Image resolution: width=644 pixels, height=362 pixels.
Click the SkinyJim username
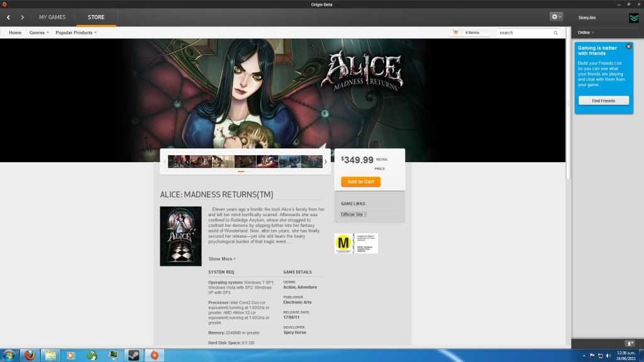(587, 18)
